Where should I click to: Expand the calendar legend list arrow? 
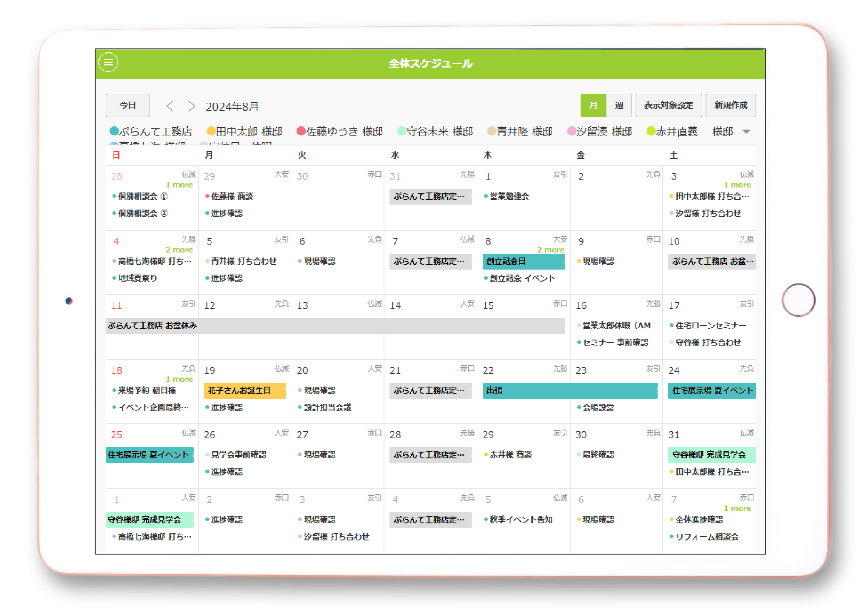tap(746, 132)
